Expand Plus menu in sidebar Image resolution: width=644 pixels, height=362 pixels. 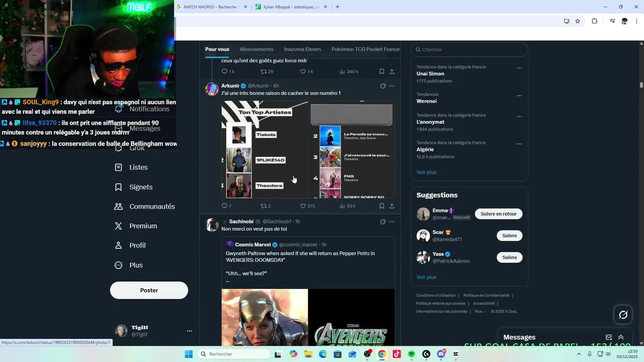[129, 265]
